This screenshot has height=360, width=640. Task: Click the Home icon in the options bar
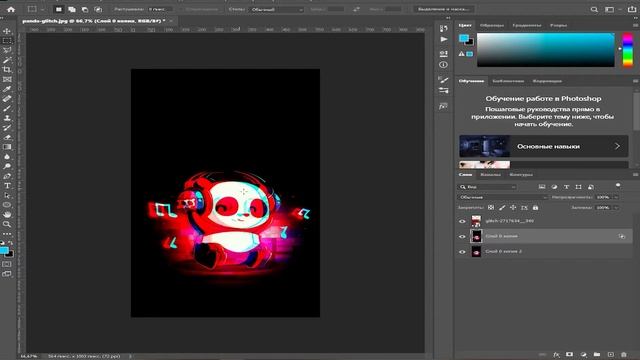pos(11,9)
